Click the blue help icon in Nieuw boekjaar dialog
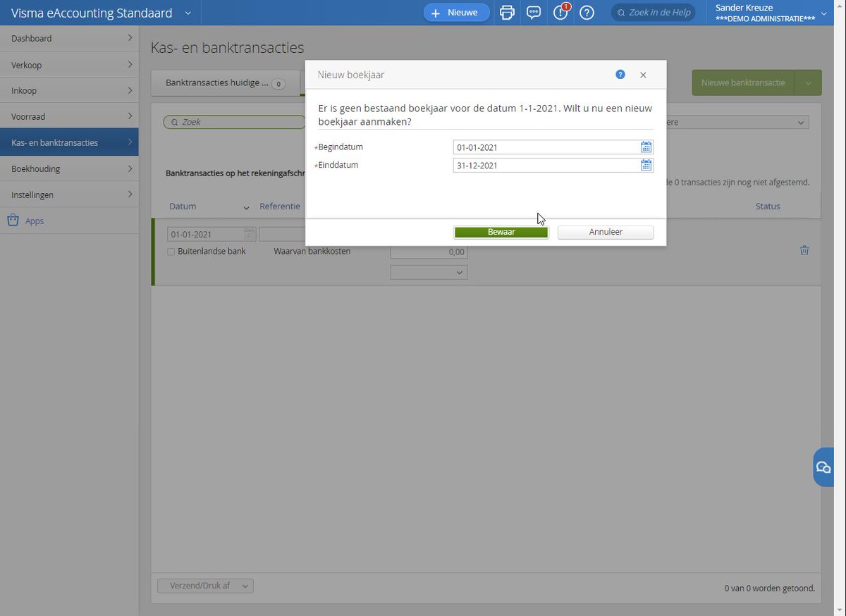846x616 pixels. (620, 74)
